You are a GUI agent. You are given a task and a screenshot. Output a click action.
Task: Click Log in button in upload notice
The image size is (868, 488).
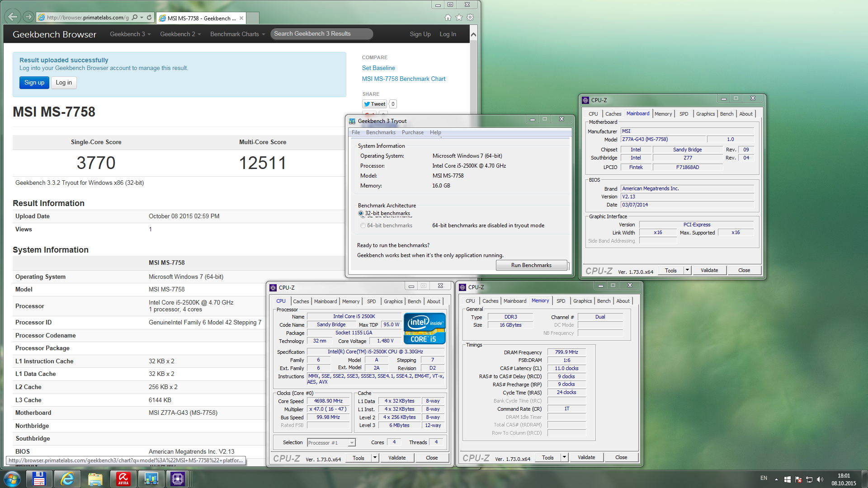64,83
